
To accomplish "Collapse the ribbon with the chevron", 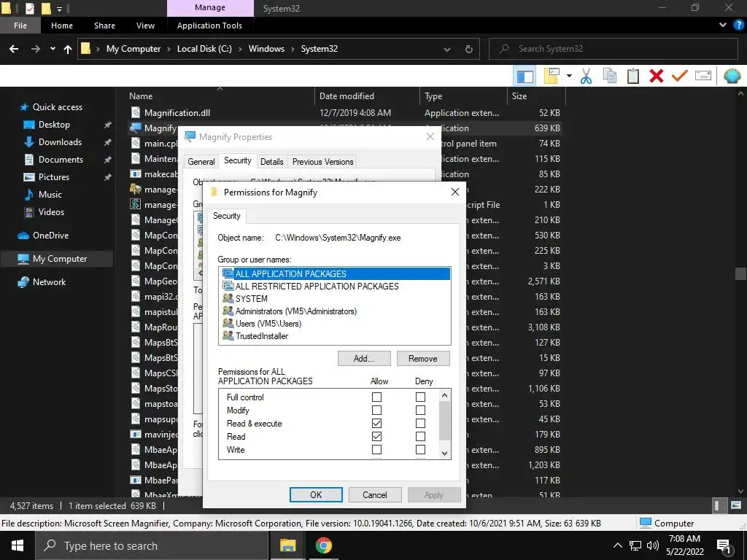I will click(x=723, y=26).
